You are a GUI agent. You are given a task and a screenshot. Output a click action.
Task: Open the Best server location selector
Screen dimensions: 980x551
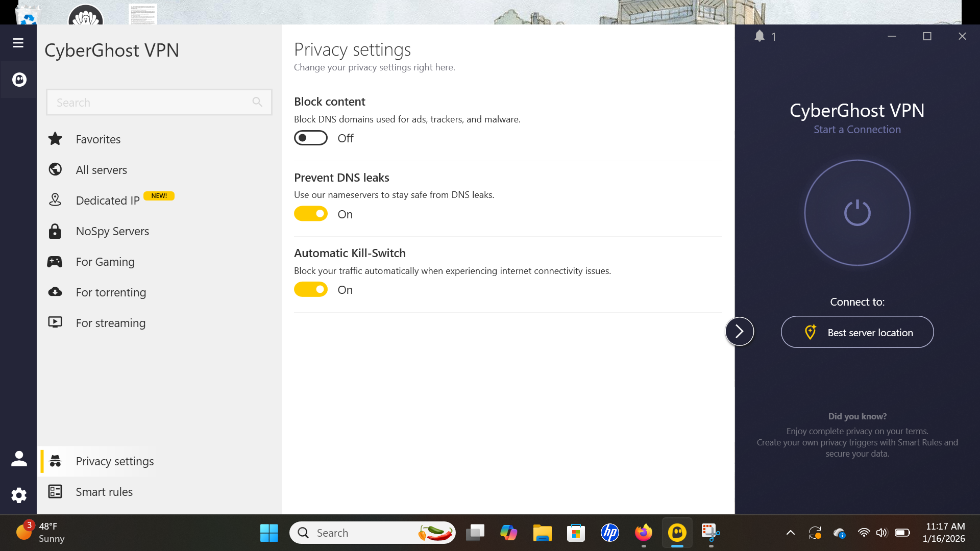[x=857, y=332]
